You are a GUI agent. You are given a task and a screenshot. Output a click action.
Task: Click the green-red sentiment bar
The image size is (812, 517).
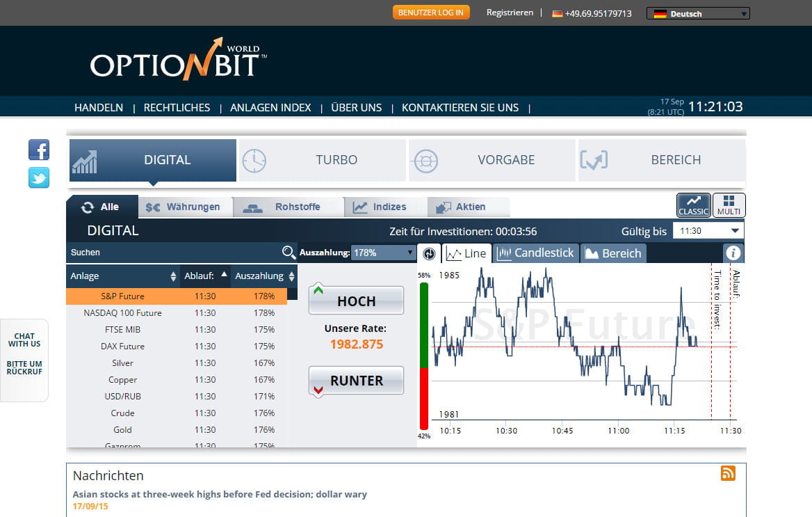click(424, 356)
